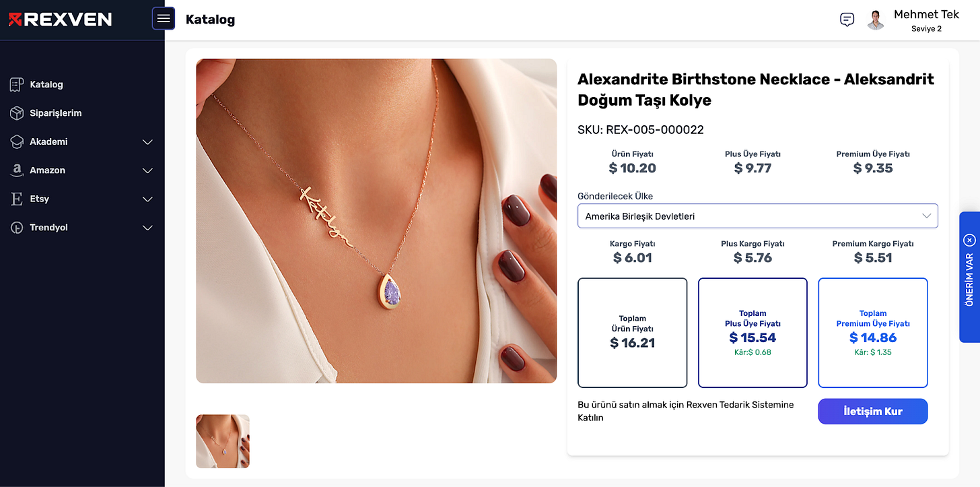The image size is (980, 487).
Task: Click the Katalog sidebar icon
Action: click(x=17, y=85)
